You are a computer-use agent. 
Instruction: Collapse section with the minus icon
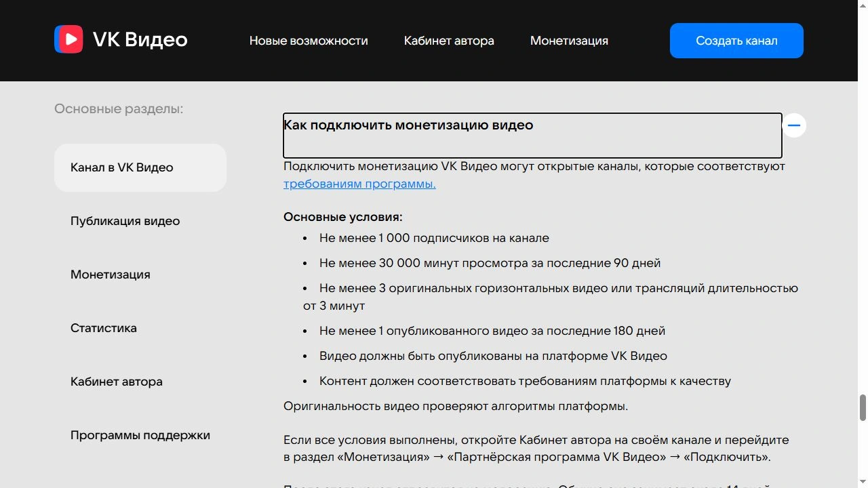[x=794, y=125]
